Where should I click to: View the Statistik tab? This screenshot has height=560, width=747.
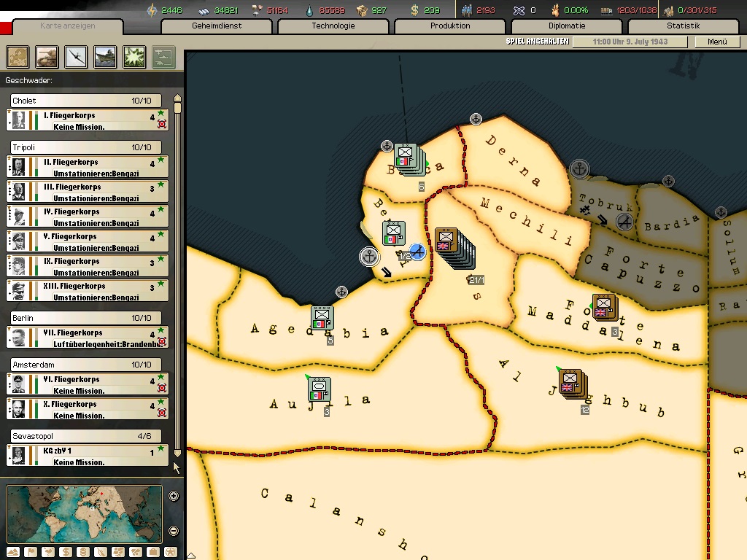coord(684,26)
